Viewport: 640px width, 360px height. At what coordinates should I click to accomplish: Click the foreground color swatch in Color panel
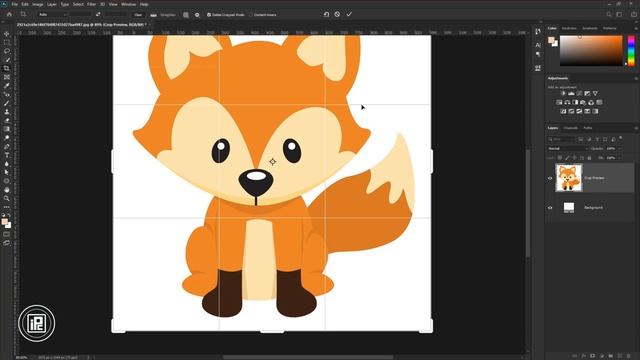coord(551,40)
